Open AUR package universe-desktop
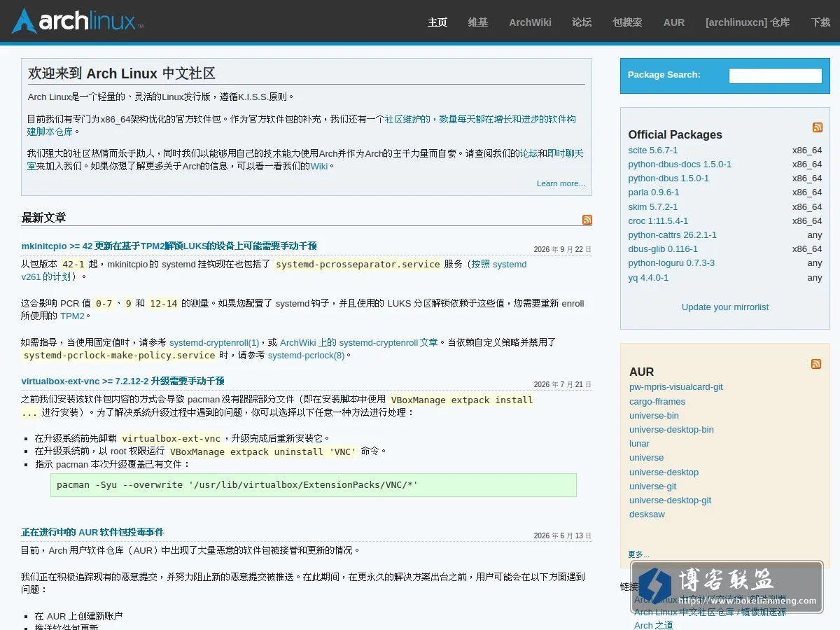 pyautogui.click(x=664, y=472)
